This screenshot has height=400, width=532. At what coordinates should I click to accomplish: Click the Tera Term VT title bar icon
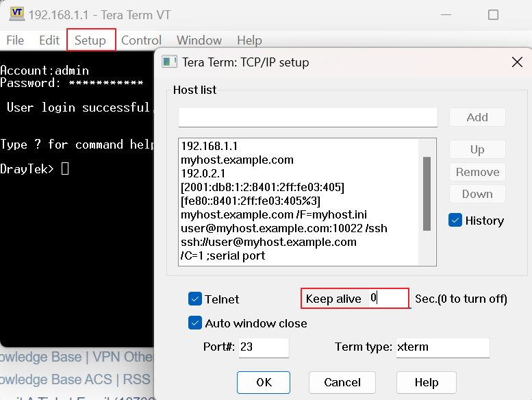point(16,14)
